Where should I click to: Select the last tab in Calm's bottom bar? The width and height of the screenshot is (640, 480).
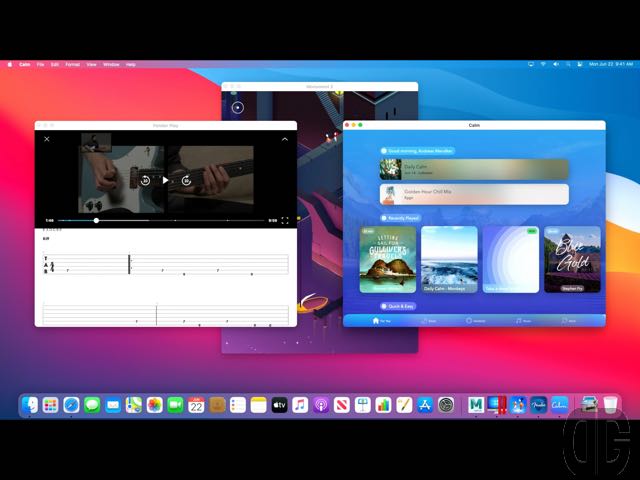coord(569,321)
